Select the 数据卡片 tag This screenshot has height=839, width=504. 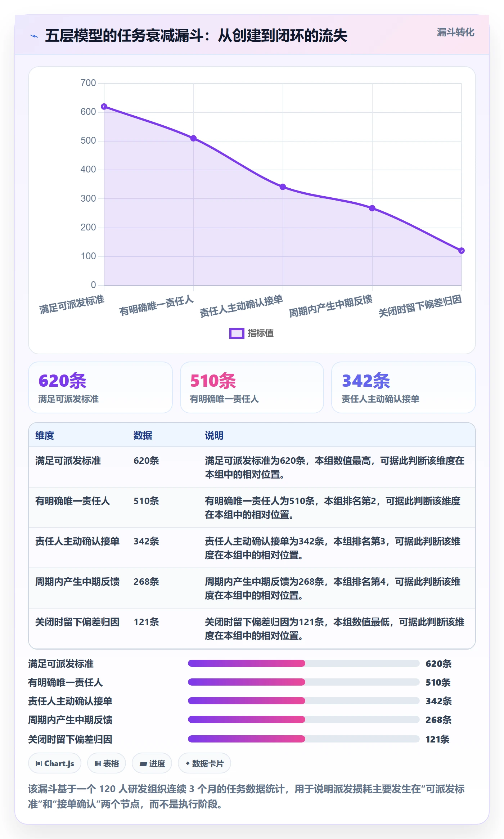click(204, 763)
